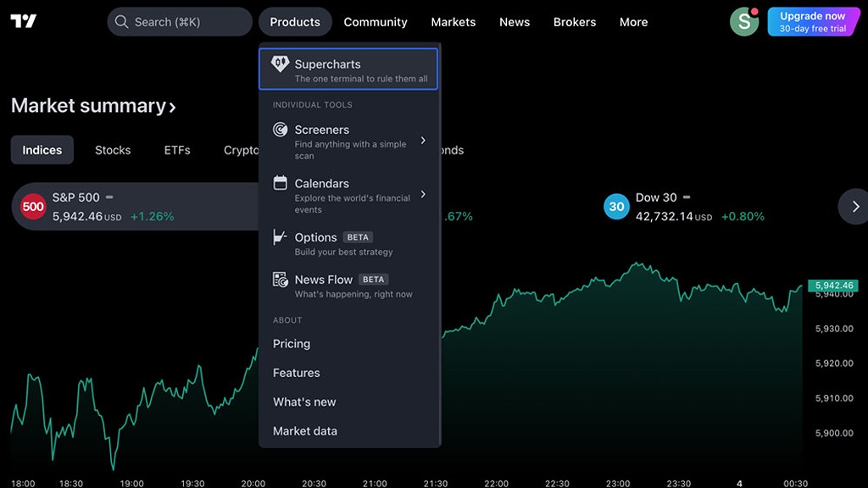Select the S&P 500 index card
This screenshot has width=868, height=488.
coord(135,207)
